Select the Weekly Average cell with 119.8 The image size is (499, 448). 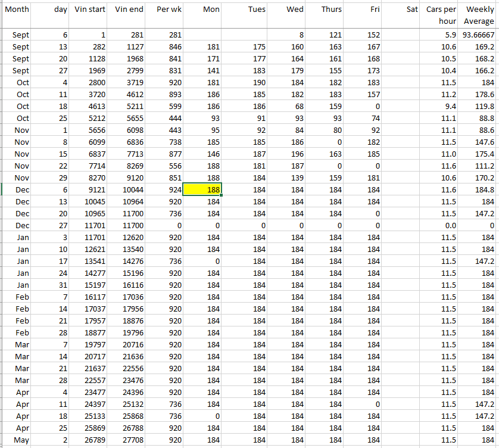(x=479, y=106)
